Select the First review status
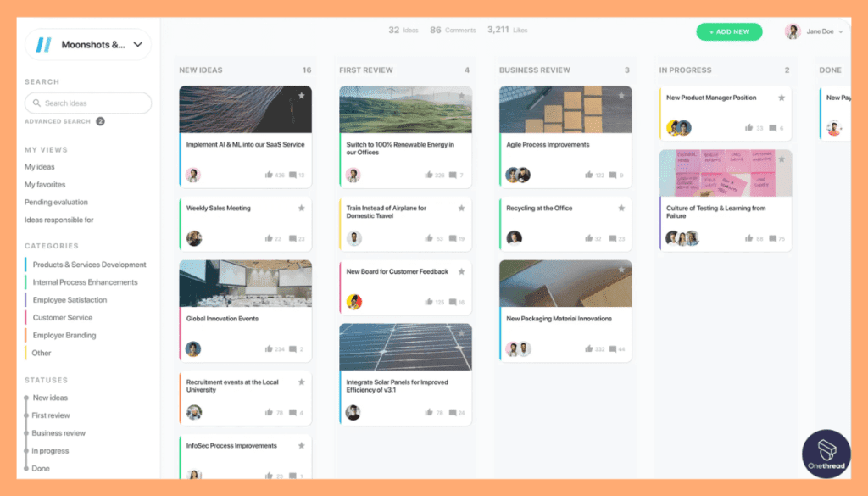 pyautogui.click(x=50, y=415)
